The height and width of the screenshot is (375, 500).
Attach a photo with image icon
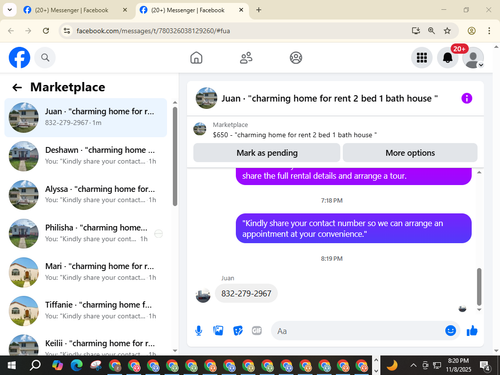218,331
